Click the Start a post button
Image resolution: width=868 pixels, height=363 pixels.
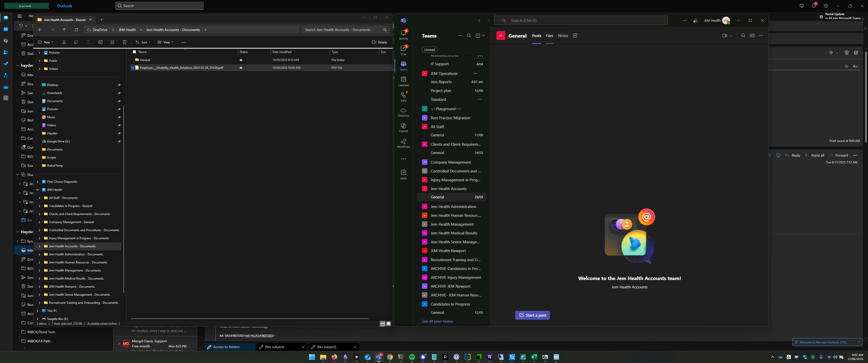pyautogui.click(x=532, y=315)
